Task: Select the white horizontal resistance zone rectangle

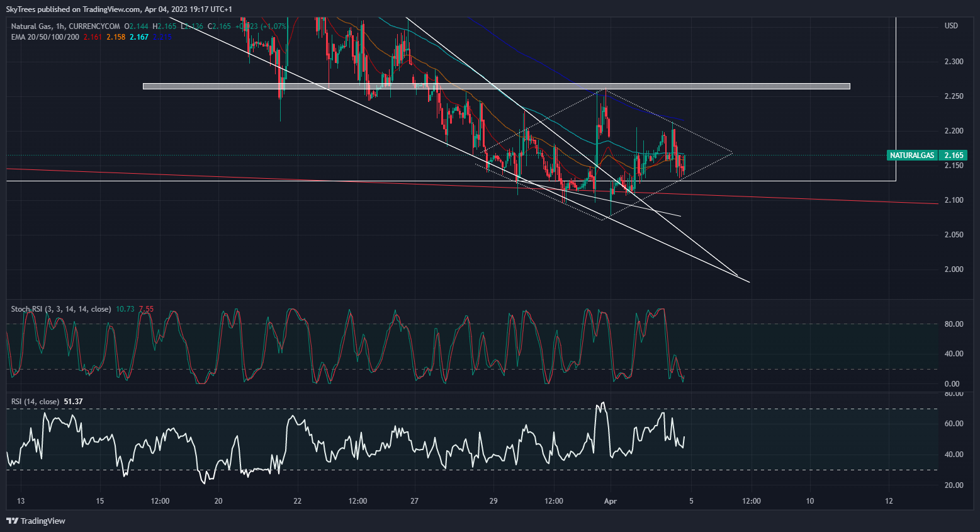Action: (497, 86)
